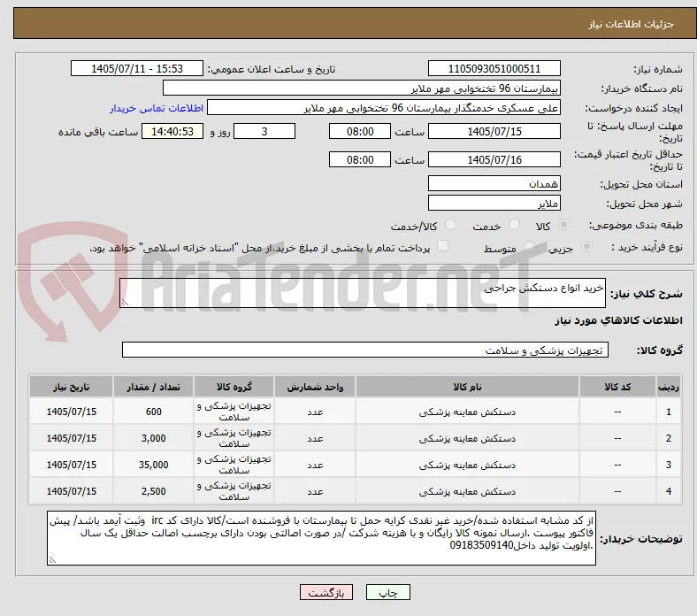Click the quantity cell 2,500
Screen dimensions: 697x616
tap(153, 491)
